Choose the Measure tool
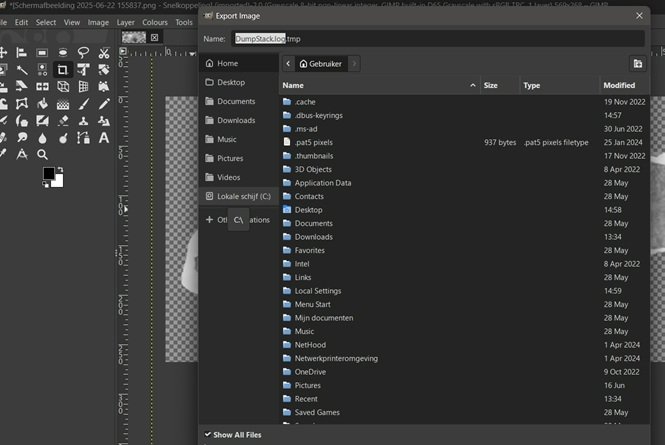 (x=21, y=154)
